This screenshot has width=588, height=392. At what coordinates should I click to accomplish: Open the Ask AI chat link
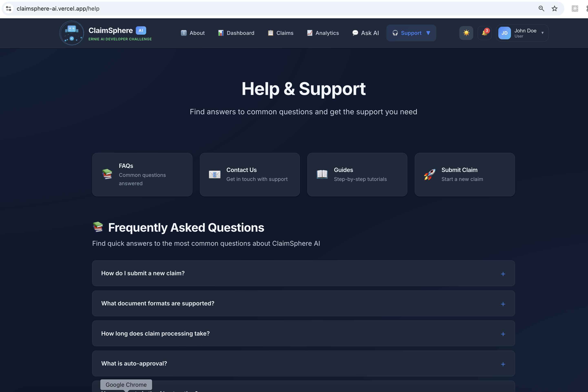tap(365, 33)
